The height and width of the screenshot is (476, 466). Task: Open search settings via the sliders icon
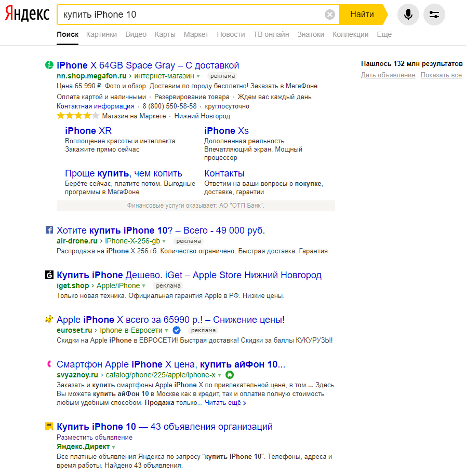tap(434, 14)
